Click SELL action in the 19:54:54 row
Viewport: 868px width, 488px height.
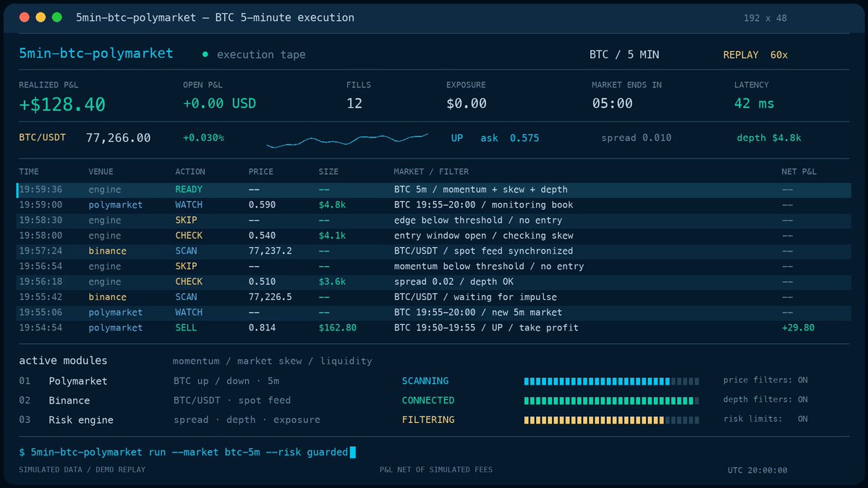pyautogui.click(x=186, y=328)
